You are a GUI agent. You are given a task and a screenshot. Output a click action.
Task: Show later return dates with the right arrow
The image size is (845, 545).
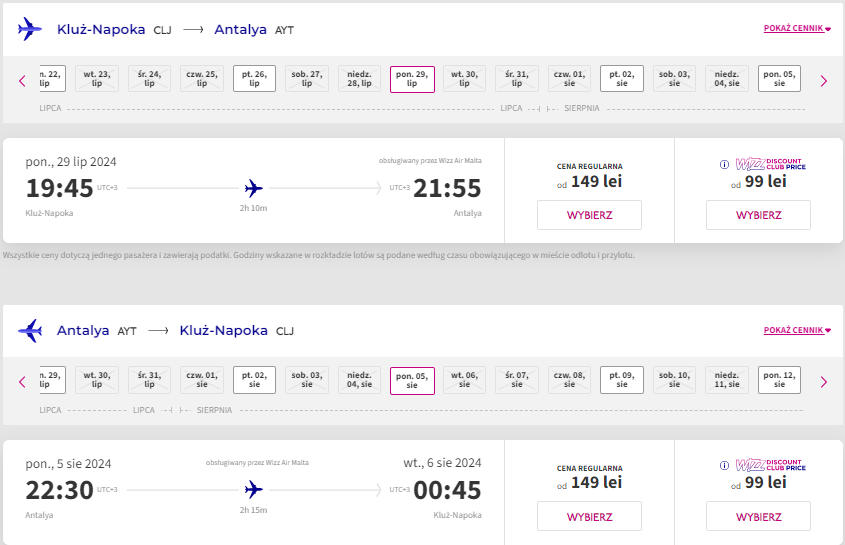[x=823, y=382]
